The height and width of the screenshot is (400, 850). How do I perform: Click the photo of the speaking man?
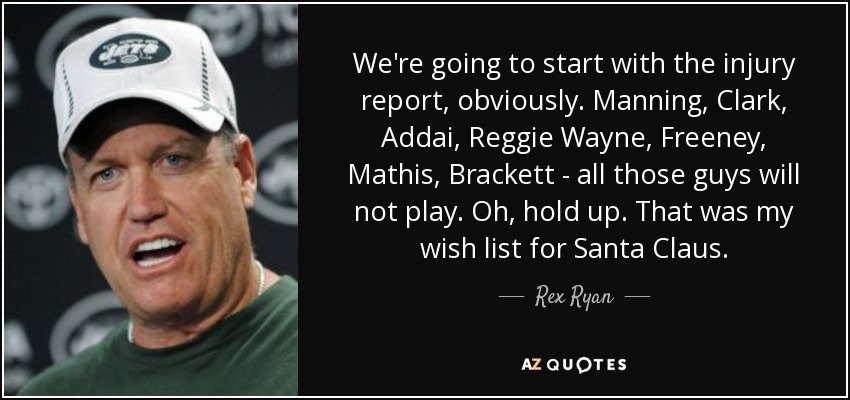coord(151,200)
